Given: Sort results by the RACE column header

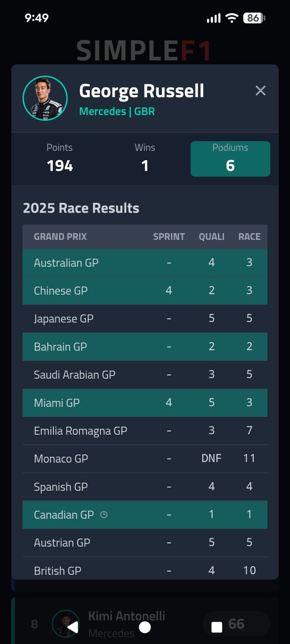Looking at the screenshot, I should tap(249, 237).
